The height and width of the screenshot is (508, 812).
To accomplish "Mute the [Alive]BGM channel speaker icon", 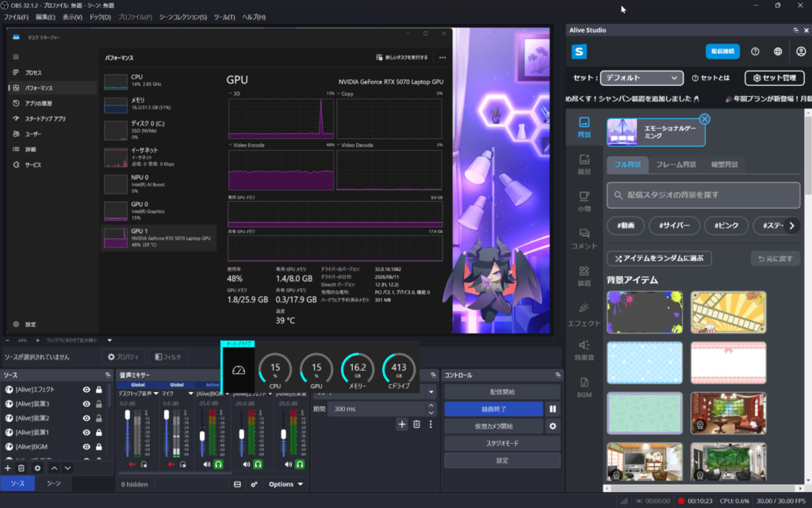I will pos(207,464).
